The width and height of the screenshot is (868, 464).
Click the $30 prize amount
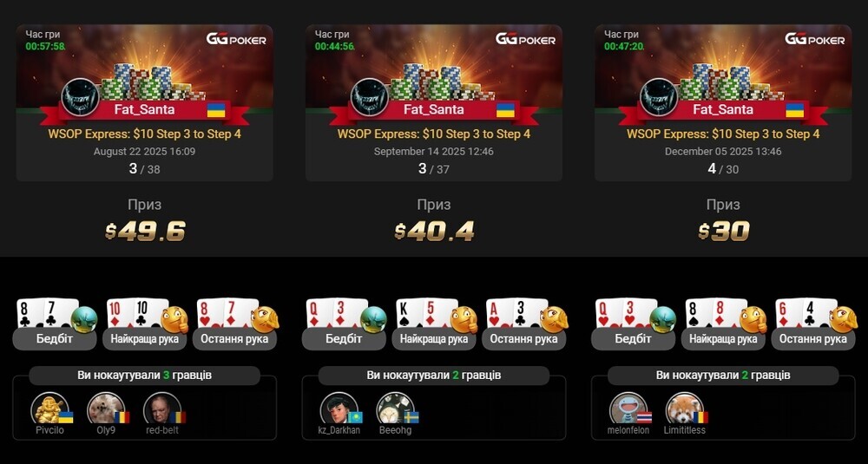click(724, 232)
